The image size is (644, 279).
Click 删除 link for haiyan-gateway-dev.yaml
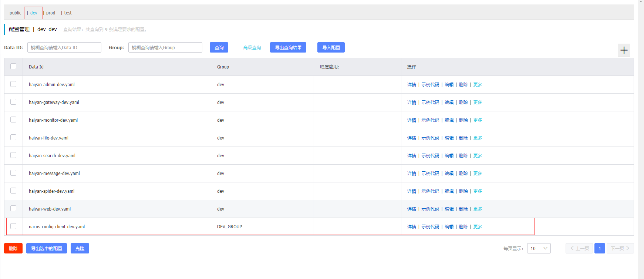click(x=463, y=102)
